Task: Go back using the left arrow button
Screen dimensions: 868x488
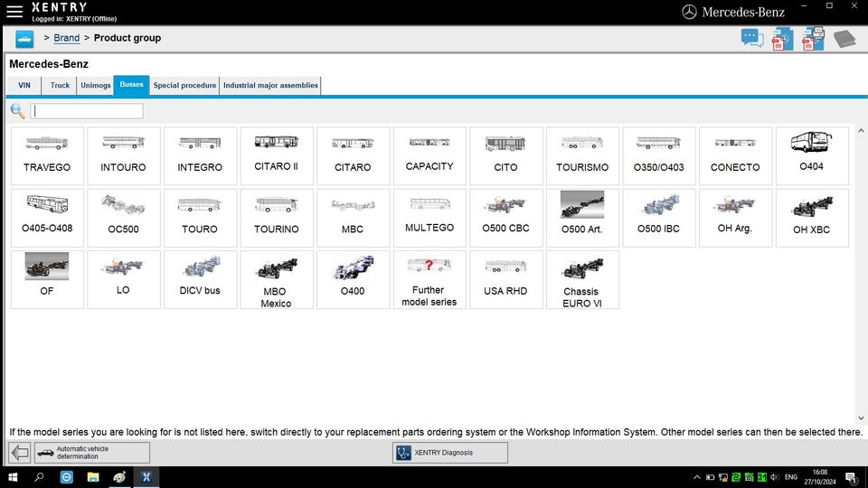Action: (x=19, y=453)
